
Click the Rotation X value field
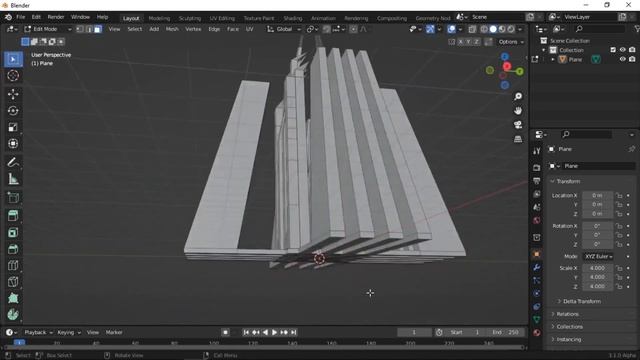pyautogui.click(x=598, y=226)
